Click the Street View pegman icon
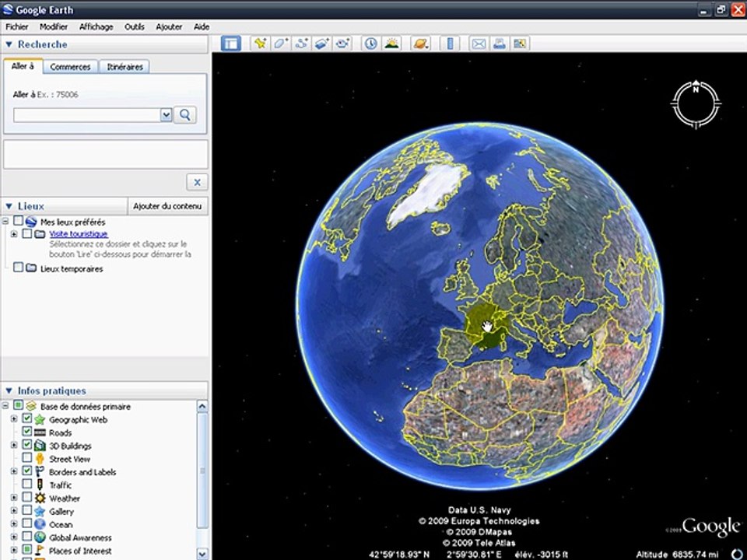Image resolution: width=747 pixels, height=560 pixels. pos(40,459)
